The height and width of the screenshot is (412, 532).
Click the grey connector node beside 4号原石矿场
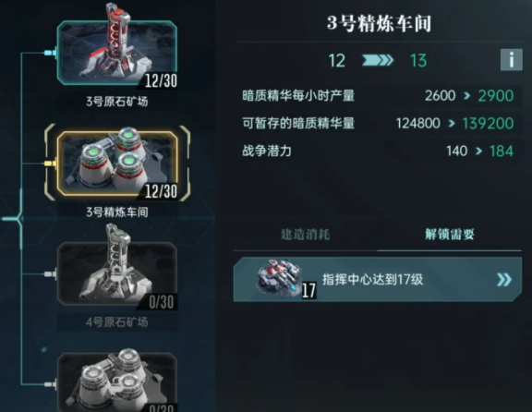tap(50, 273)
